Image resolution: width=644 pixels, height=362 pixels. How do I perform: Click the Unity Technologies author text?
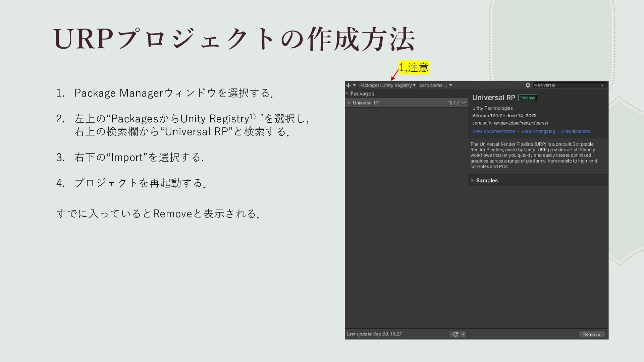pos(492,108)
